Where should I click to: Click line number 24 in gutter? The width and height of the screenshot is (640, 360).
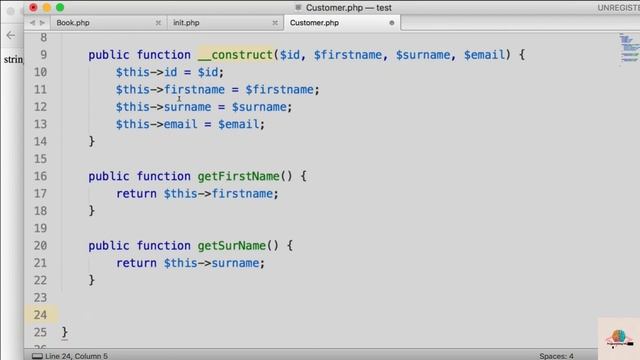click(40, 315)
